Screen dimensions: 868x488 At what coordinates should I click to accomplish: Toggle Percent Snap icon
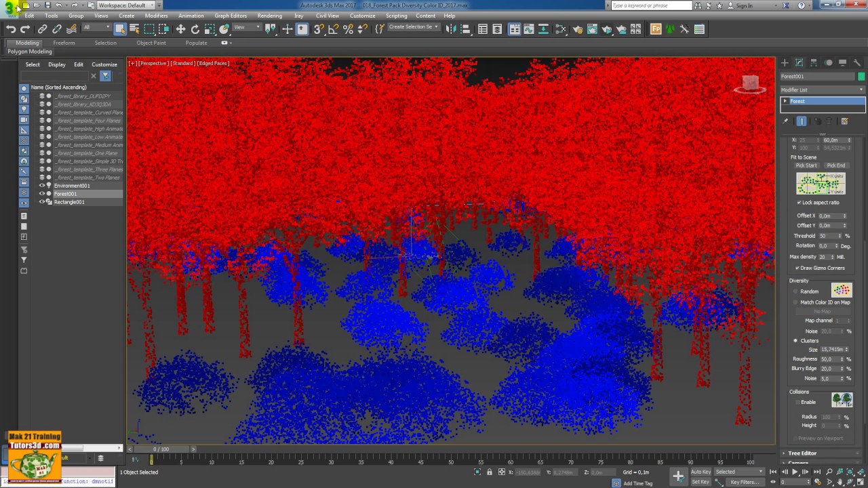click(x=348, y=29)
